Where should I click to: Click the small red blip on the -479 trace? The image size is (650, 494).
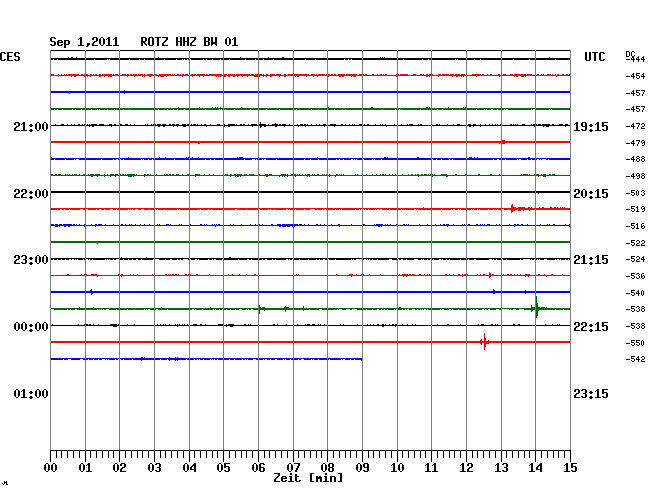502,142
